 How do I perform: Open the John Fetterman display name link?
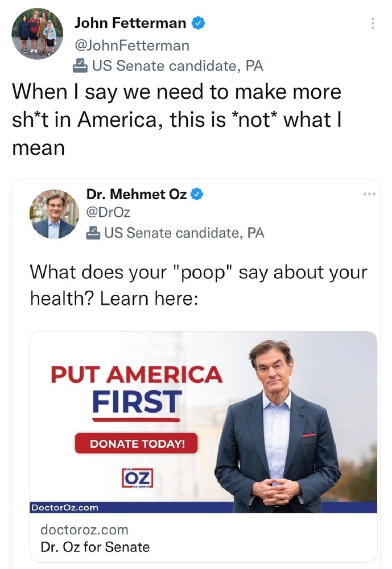coord(130,23)
